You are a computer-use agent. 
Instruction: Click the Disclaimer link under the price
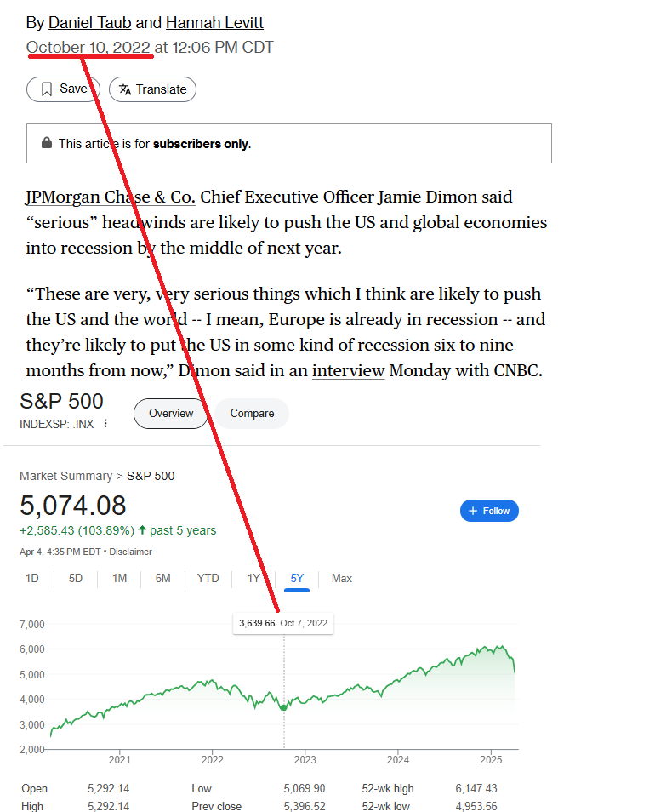[x=131, y=552]
